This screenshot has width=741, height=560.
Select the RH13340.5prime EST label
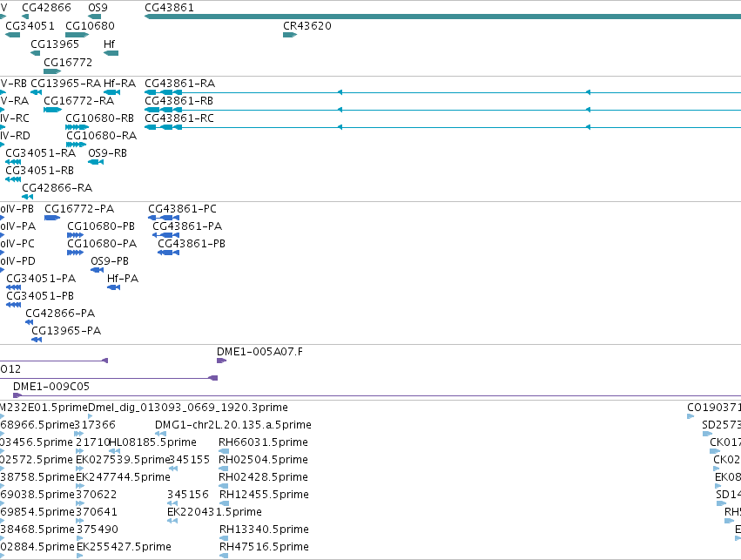click(264, 530)
